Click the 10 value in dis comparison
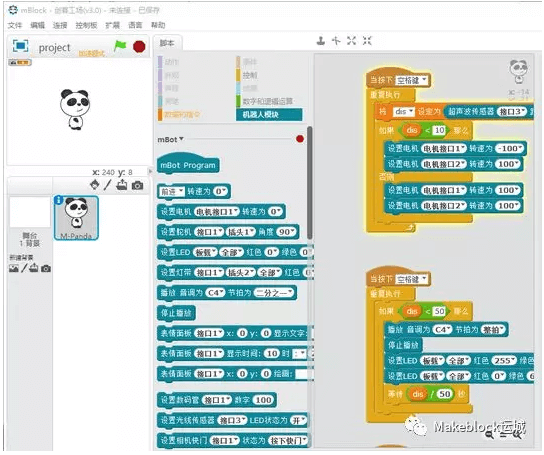Image resolution: width=544 pixels, height=455 pixels. click(440, 130)
